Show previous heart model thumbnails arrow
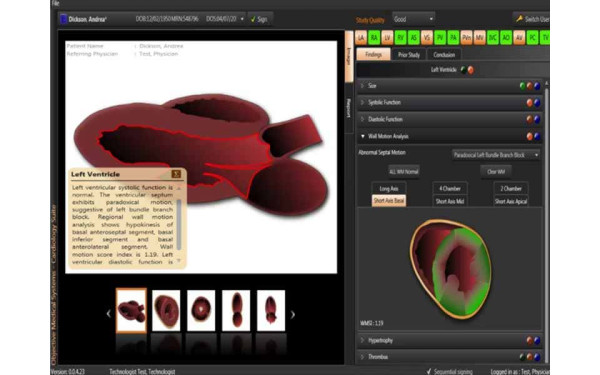 (108, 314)
